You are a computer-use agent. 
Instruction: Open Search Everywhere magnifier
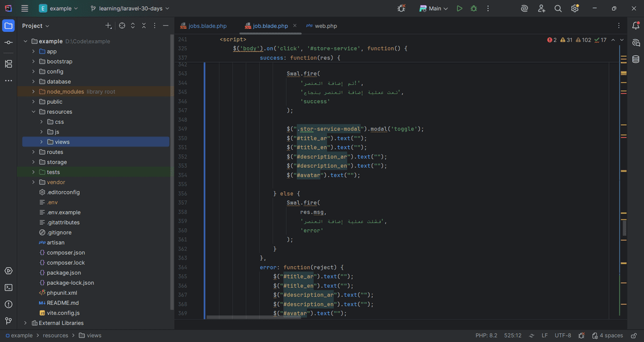558,9
